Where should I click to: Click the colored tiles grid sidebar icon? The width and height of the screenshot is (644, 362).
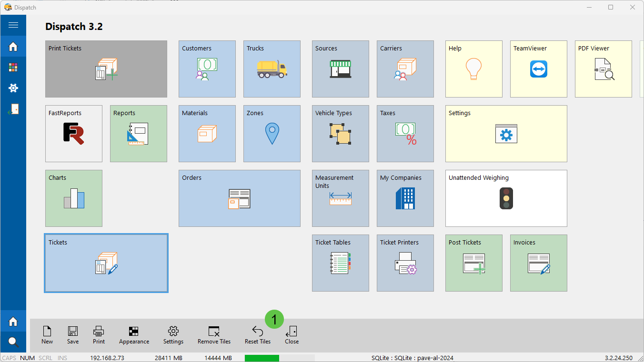click(13, 68)
